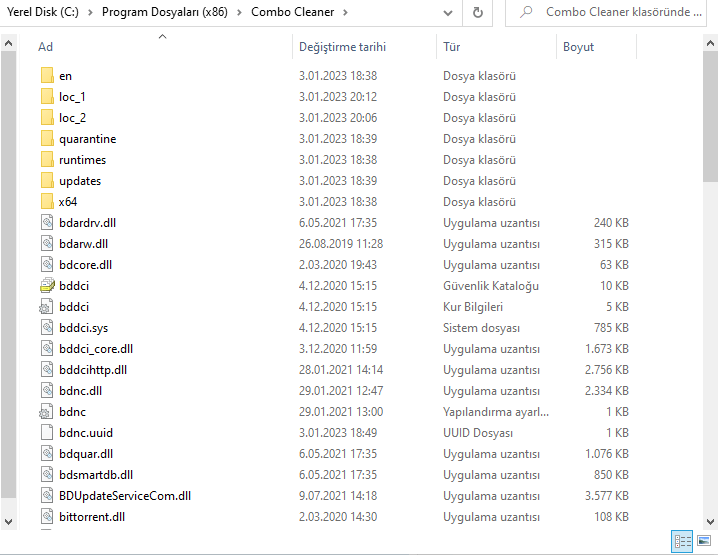Click the bddci_core.dll file icon
The image size is (718, 555).
(x=47, y=349)
